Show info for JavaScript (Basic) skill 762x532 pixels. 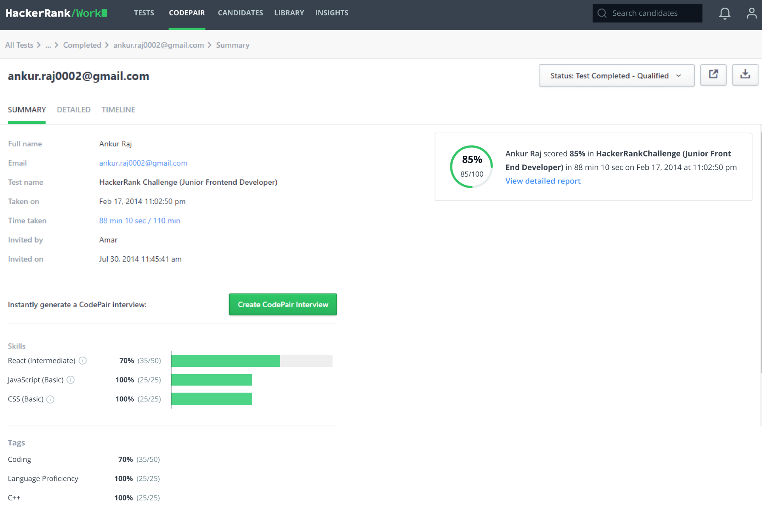click(71, 380)
